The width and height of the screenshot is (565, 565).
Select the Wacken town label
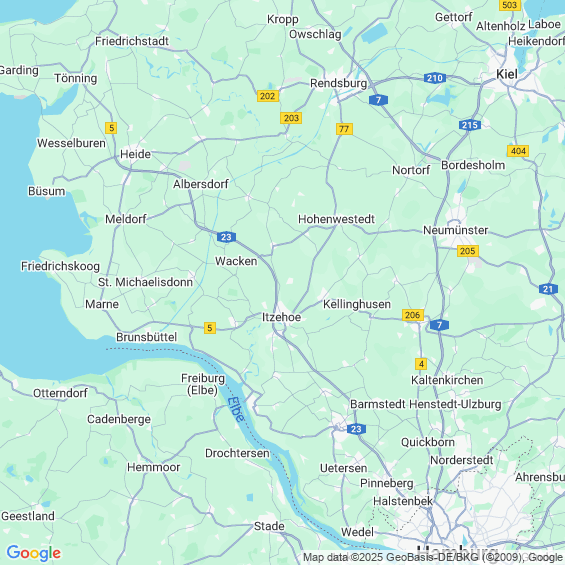pos(236,261)
